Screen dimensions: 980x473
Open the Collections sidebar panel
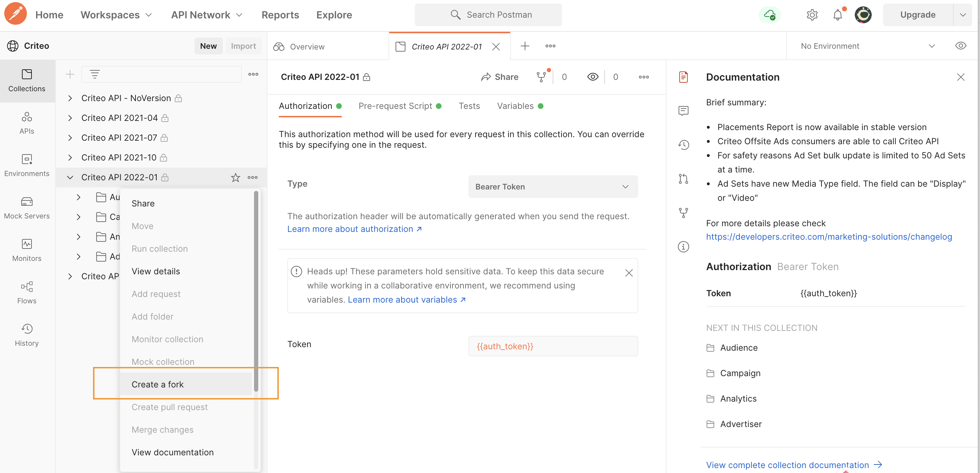[27, 81]
